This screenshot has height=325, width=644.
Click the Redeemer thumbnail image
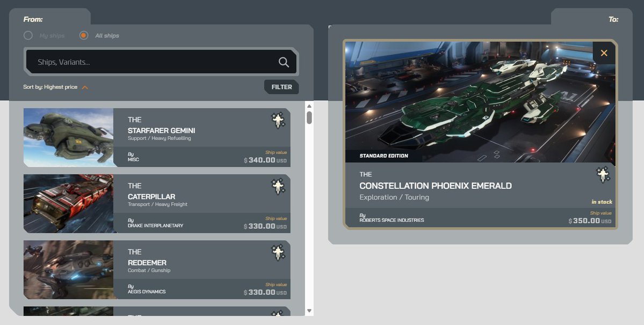(68, 270)
